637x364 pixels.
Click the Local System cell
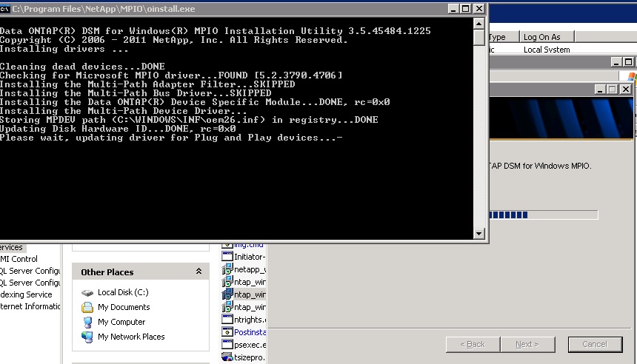coord(547,50)
